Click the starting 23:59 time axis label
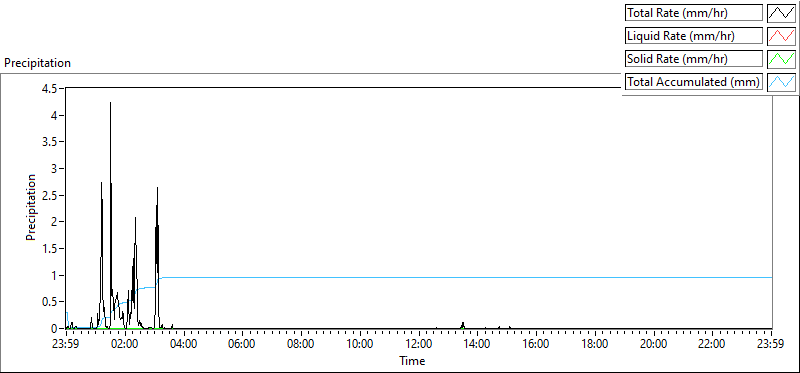 point(66,343)
